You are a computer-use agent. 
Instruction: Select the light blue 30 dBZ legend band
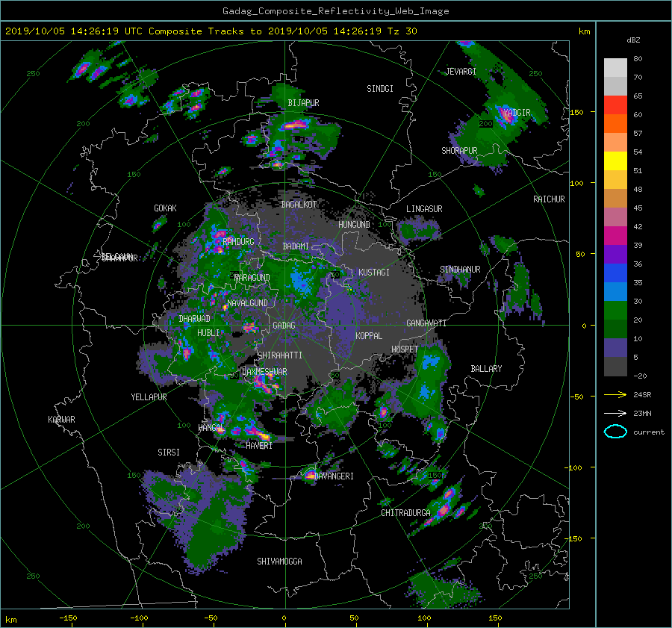615,292
